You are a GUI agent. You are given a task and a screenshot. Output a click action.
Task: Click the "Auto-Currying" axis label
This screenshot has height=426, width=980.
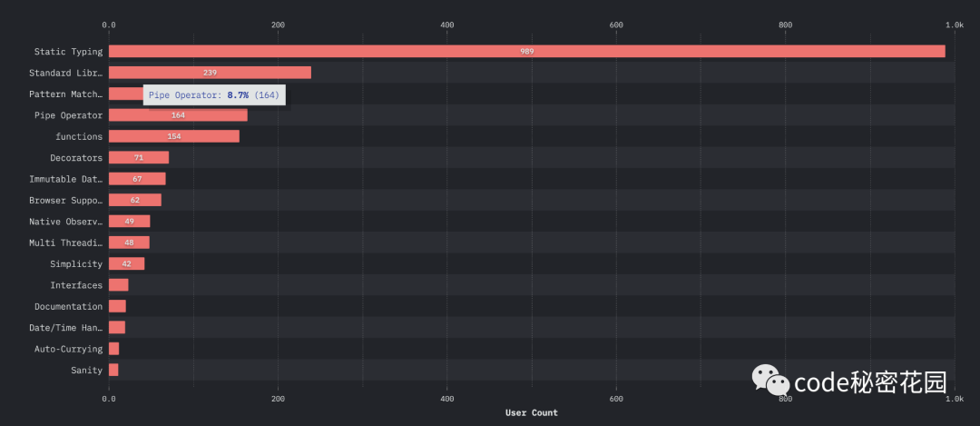coord(68,350)
